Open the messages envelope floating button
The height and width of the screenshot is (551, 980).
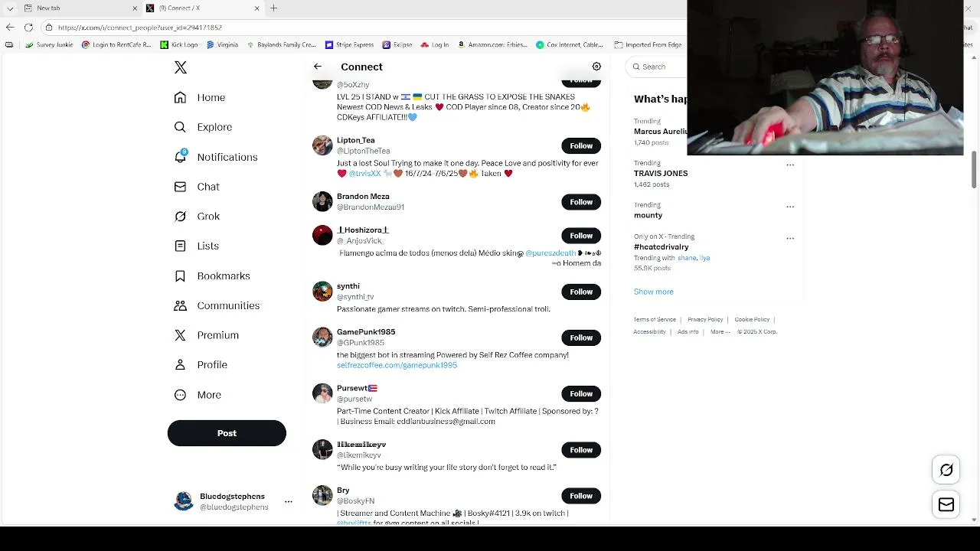pyautogui.click(x=946, y=504)
